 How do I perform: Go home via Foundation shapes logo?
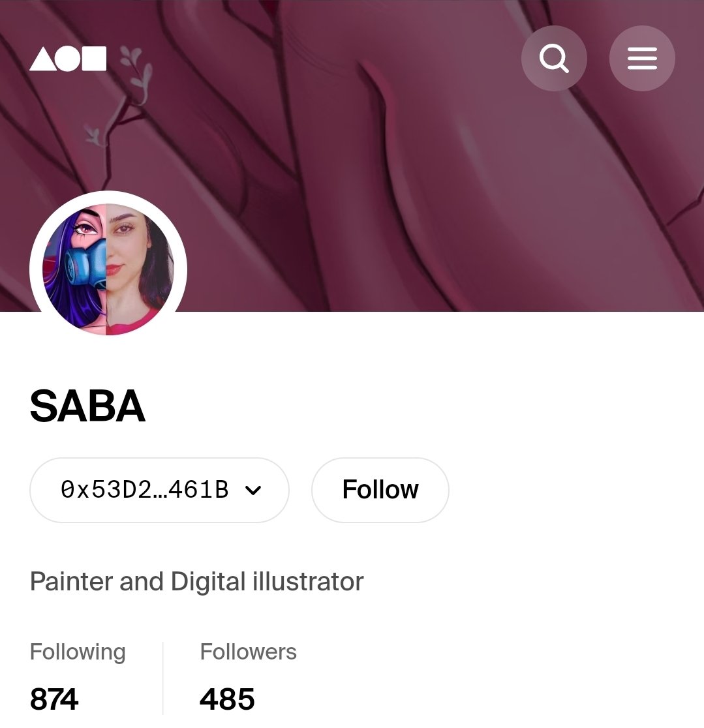68,59
